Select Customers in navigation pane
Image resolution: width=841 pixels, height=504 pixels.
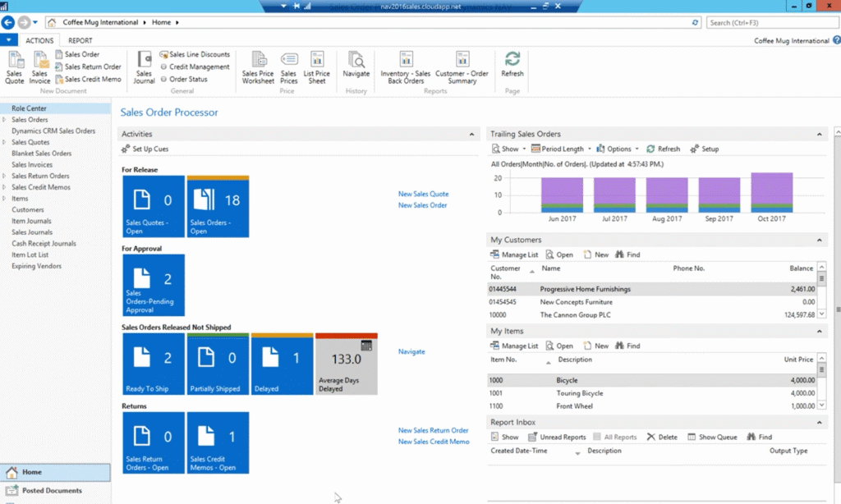28,209
